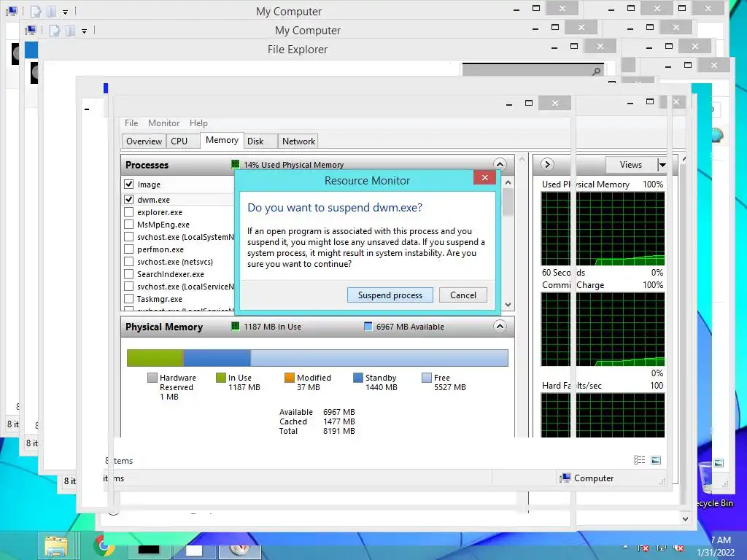Click the In Use green legend swatch
Viewport: 747px width, 560px height.
[x=220, y=378]
